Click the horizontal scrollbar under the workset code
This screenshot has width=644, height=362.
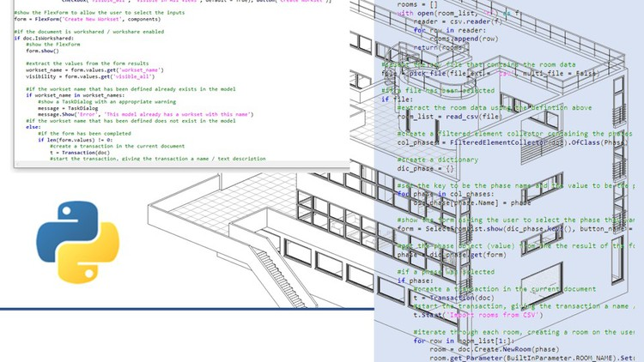181,164
